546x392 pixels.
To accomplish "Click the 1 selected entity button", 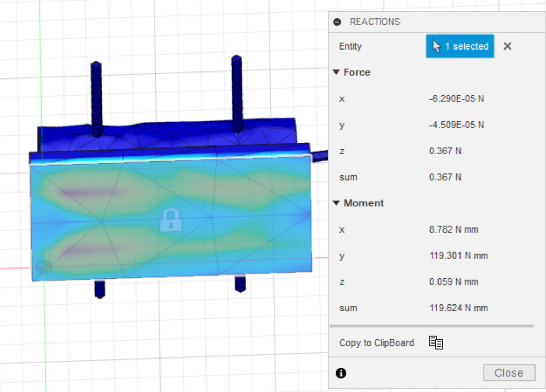I will [460, 46].
